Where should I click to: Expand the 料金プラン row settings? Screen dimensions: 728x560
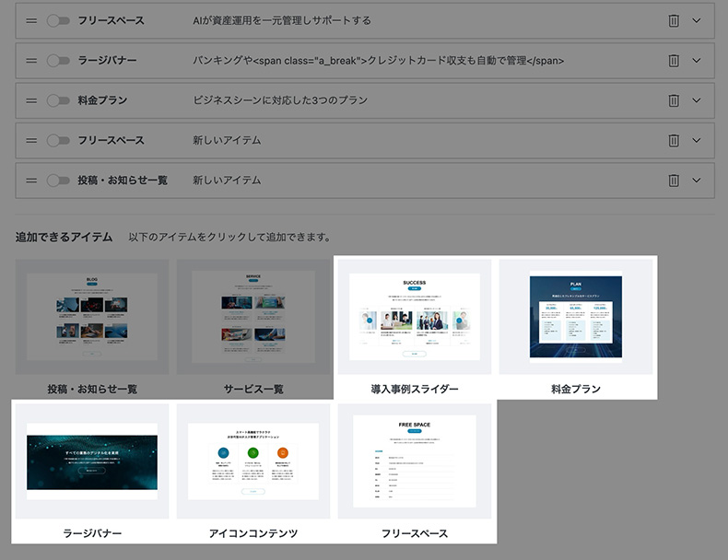click(x=697, y=100)
